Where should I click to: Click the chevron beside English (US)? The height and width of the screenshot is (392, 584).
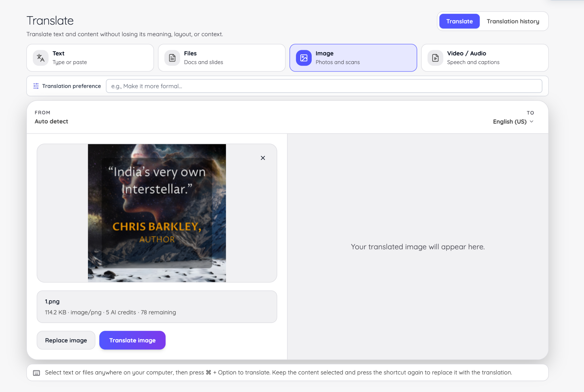(x=532, y=121)
